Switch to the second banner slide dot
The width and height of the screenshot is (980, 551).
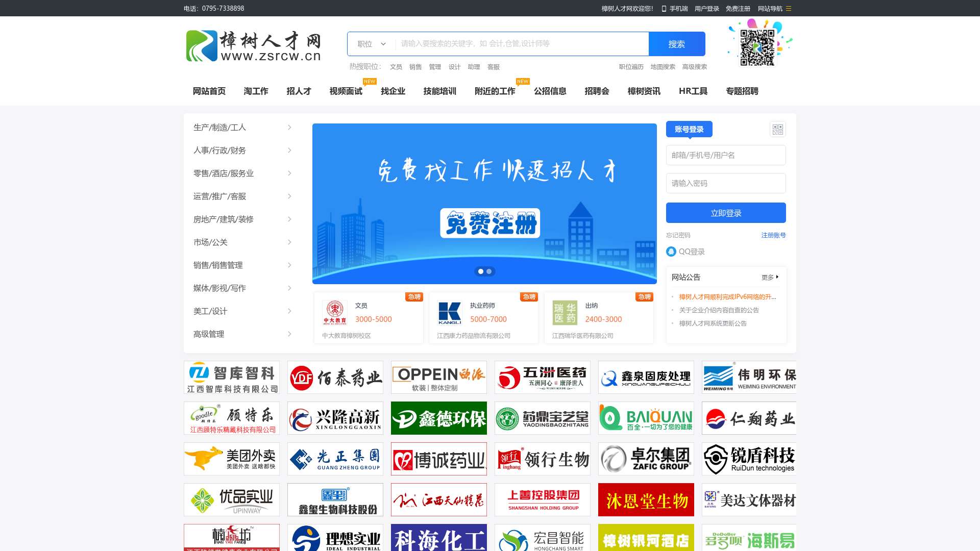pos(489,271)
